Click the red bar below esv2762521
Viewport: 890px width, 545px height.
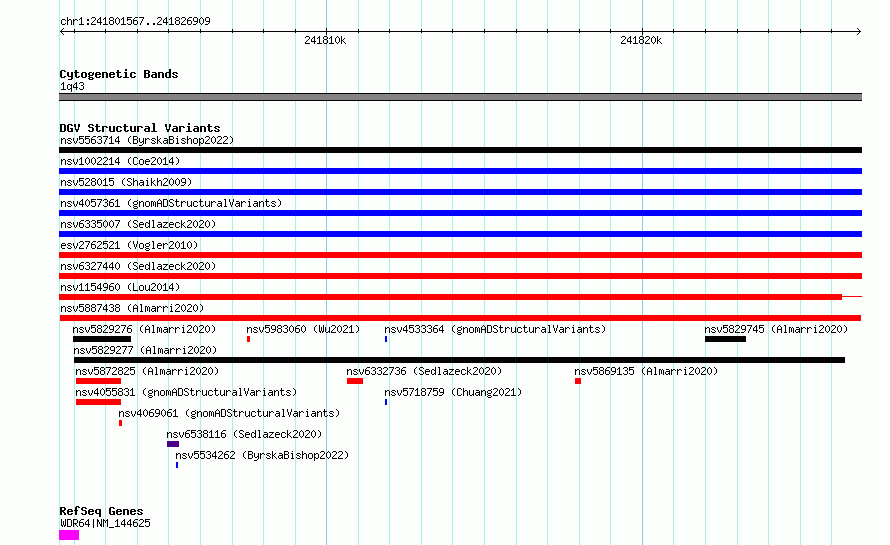(460, 255)
